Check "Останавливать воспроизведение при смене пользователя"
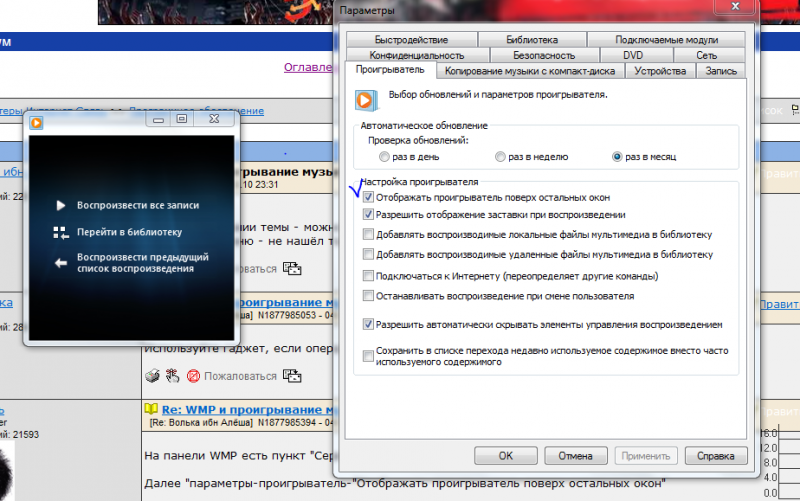 (369, 296)
